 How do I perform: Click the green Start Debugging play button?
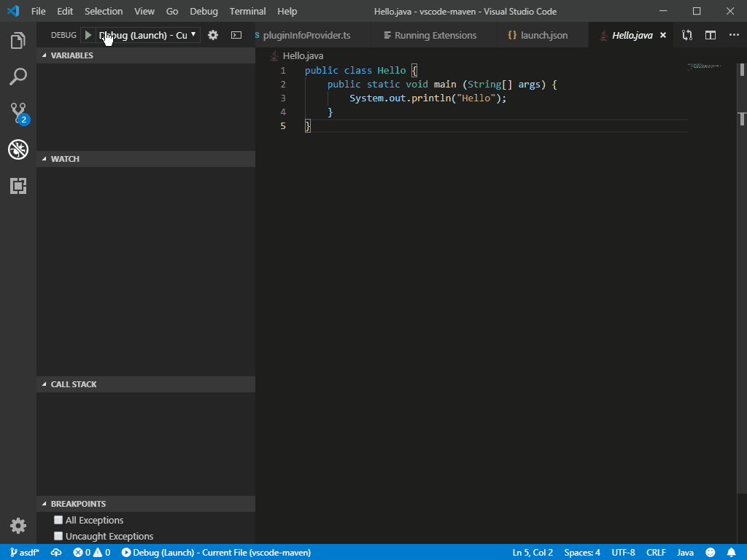[x=88, y=35]
